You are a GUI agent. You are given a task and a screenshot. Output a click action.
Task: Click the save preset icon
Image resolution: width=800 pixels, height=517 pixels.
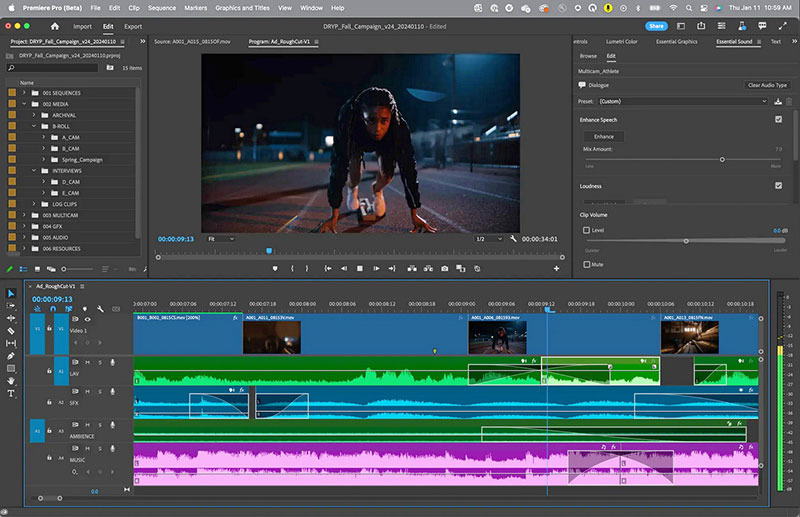[778, 101]
